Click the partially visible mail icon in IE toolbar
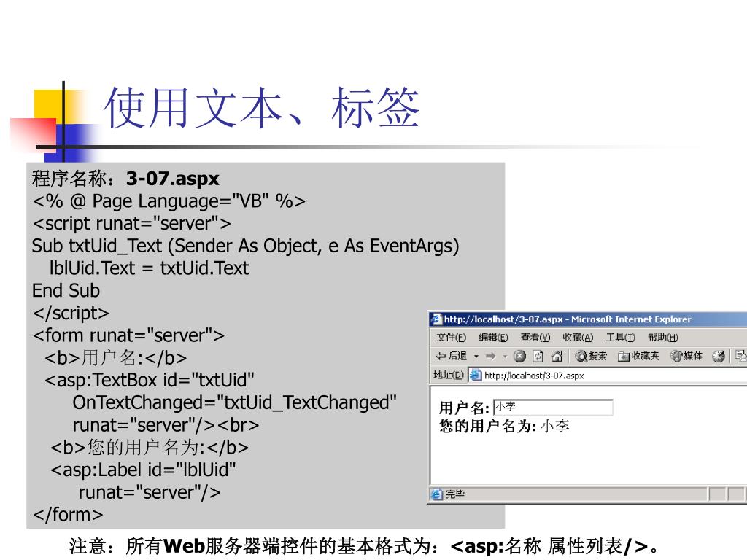Screen dimensions: 747x560 pos(741,356)
